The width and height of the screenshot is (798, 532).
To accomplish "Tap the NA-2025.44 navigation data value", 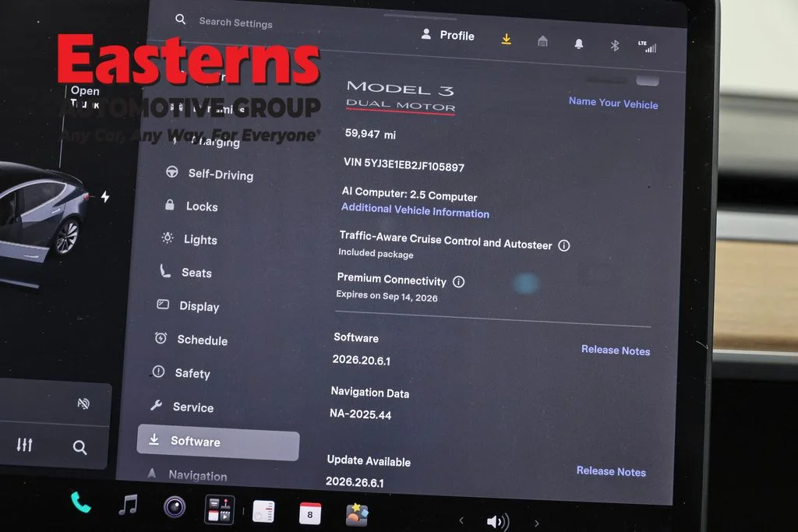I will [x=360, y=414].
